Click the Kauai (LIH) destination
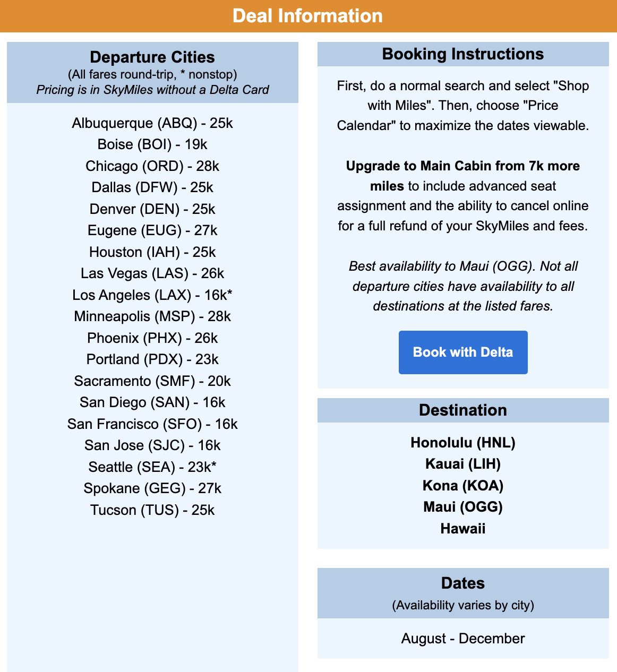Viewport: 617px width, 672px height. (x=462, y=463)
